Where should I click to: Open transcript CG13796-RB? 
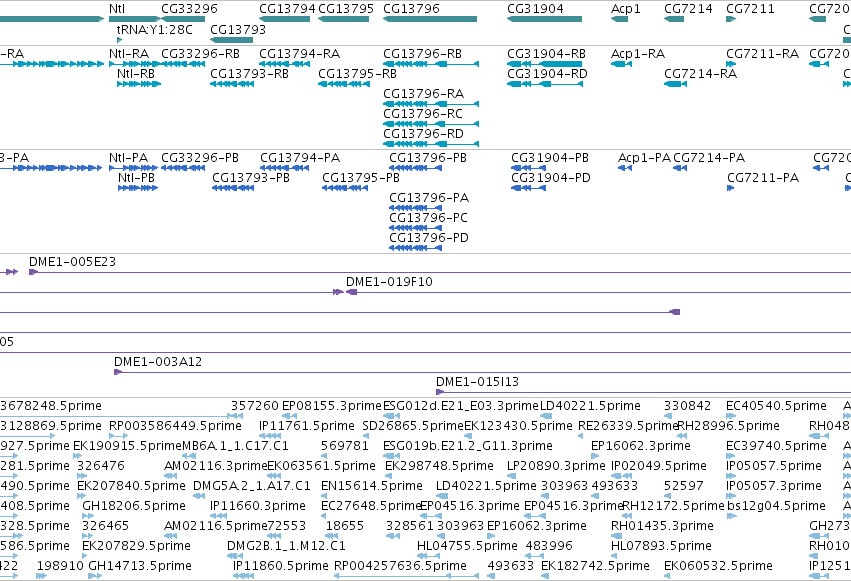pos(422,54)
